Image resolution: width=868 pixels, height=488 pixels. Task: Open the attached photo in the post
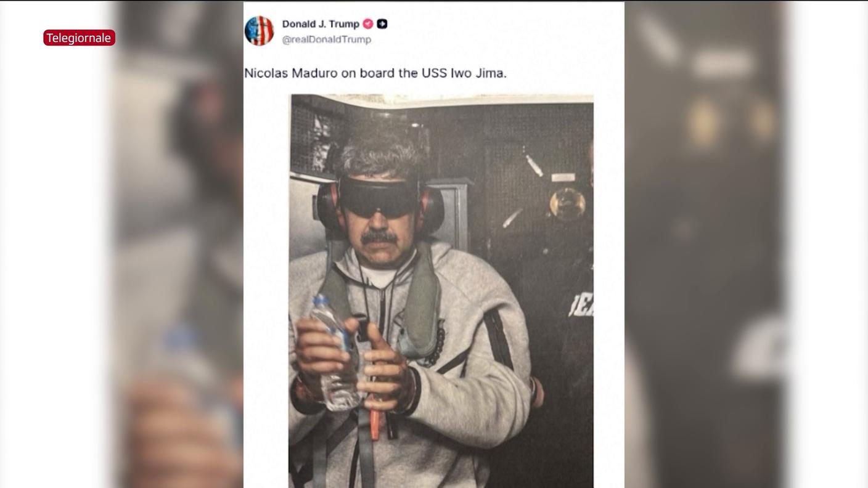[441, 291]
